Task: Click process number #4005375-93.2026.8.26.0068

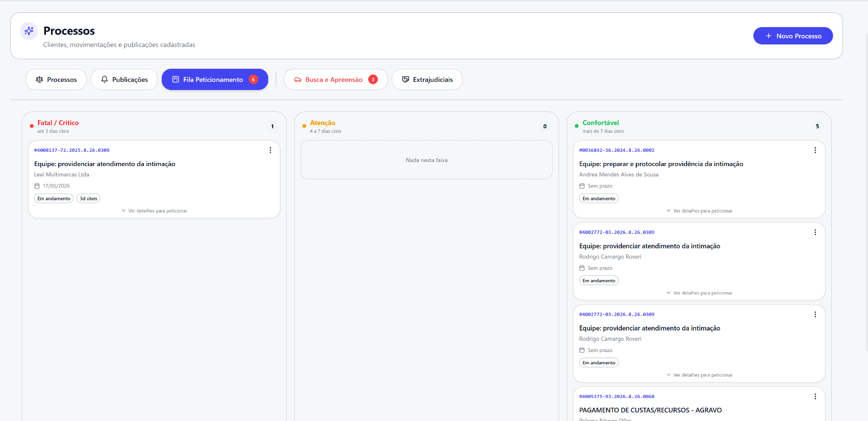Action: tap(617, 396)
